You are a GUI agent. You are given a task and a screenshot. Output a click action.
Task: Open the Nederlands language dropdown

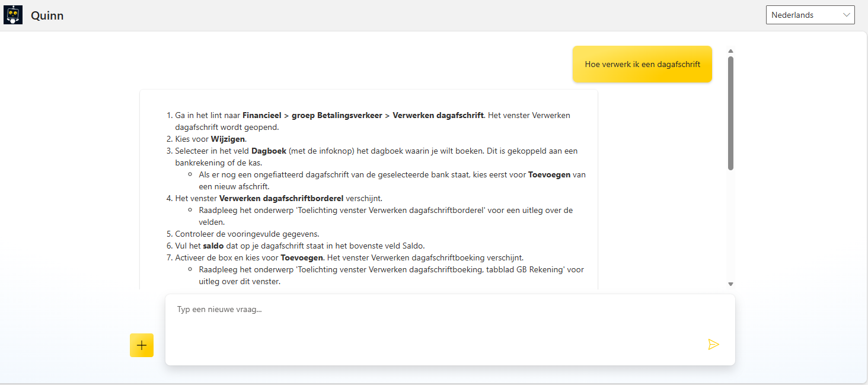tap(810, 15)
